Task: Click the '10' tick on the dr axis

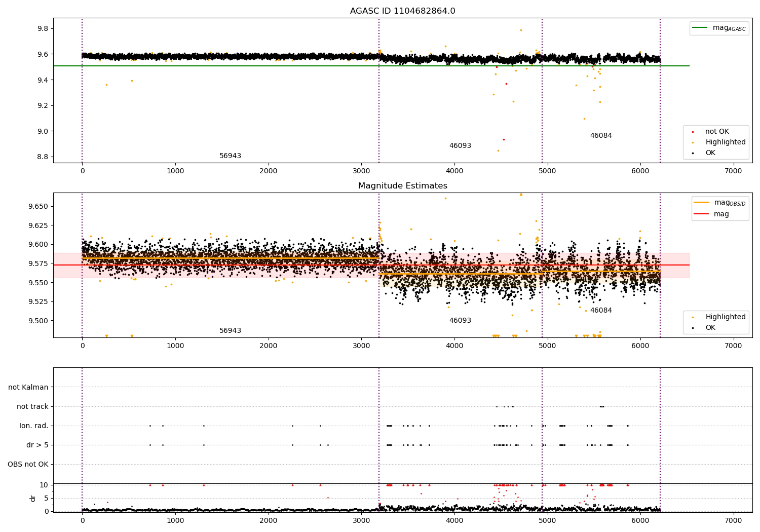Action: (44, 485)
